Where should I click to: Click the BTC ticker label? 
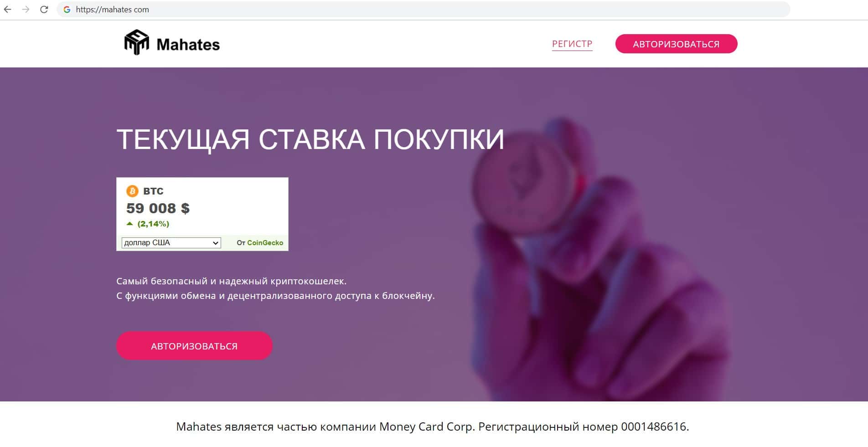click(153, 191)
